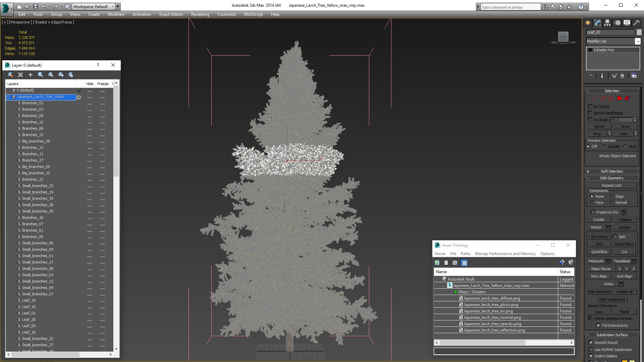Screen dimensions: 644x362
Task: Open the Utilities hammer panel tab
Action: point(636,23)
